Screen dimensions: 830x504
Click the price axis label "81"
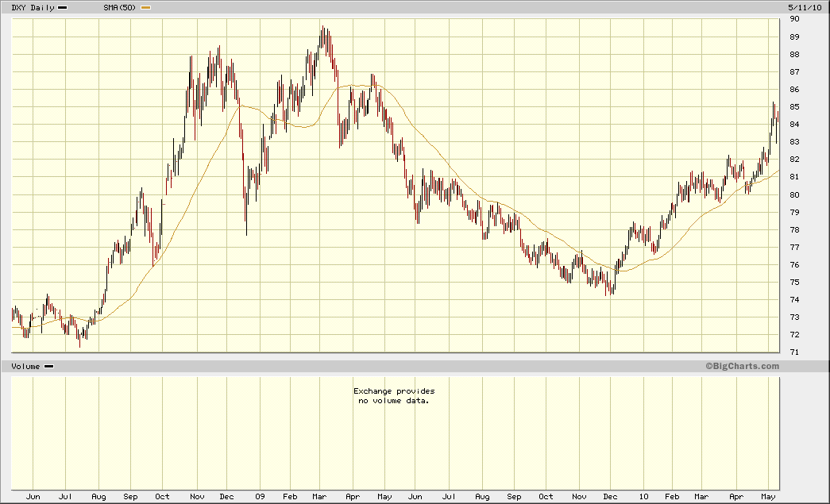coord(794,177)
